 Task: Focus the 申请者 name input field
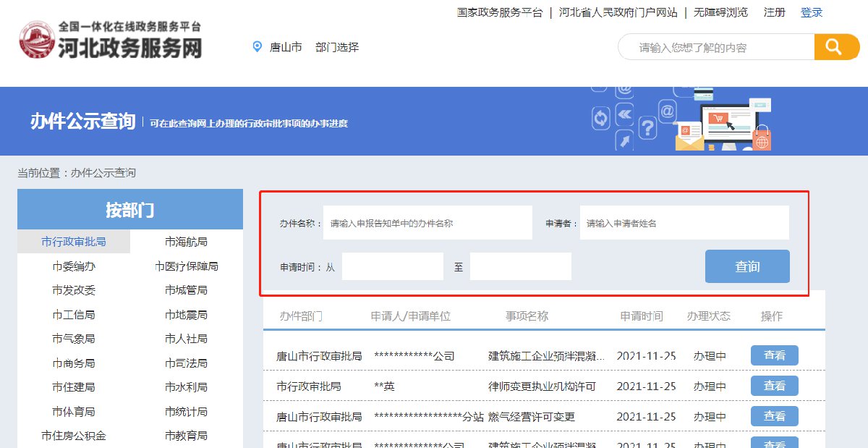click(x=684, y=223)
